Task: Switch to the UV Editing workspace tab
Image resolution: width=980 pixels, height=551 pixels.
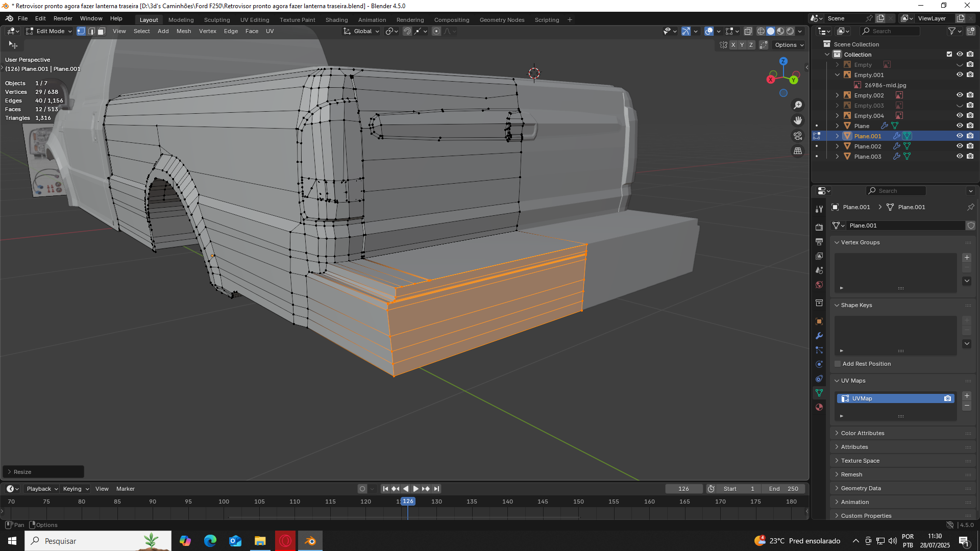Action: 254,20
